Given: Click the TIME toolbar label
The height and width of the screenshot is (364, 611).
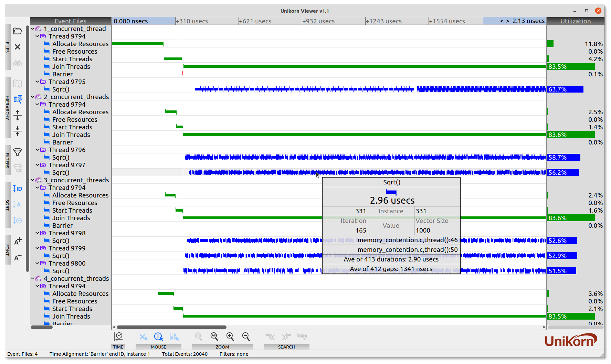Looking at the screenshot, I should click(118, 347).
